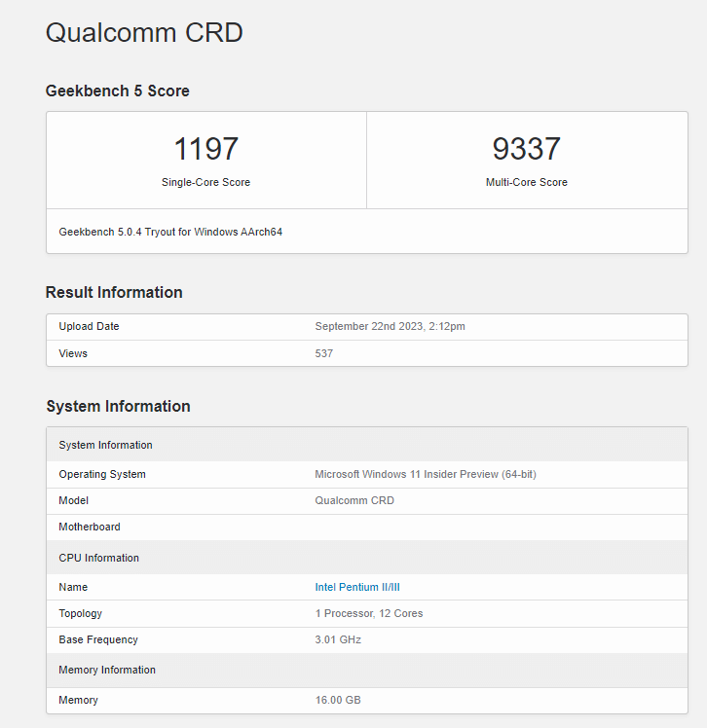Select the 16.00 GB memory value
Viewport: 707px width, 728px height.
338,700
